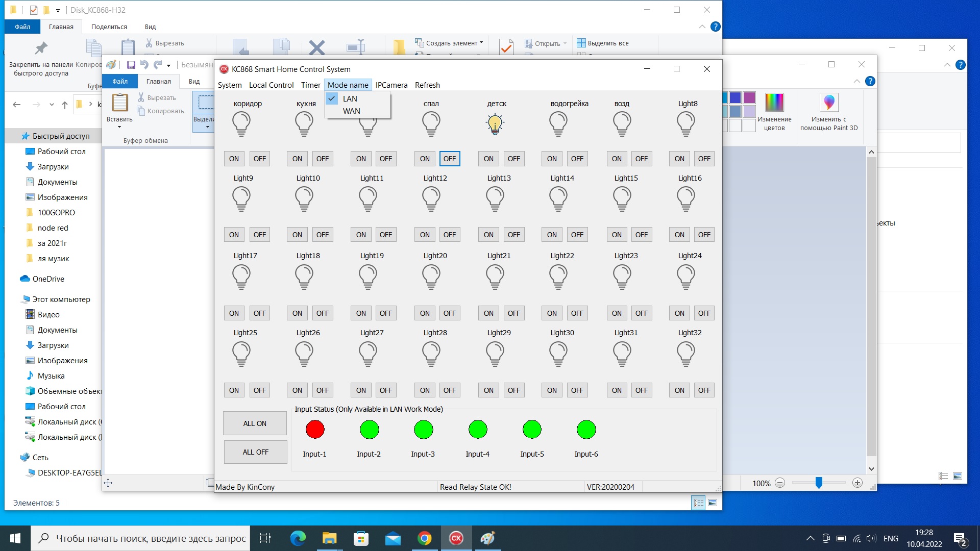The image size is (980, 551).
Task: Click the Light20 bulb icon
Action: click(x=431, y=277)
